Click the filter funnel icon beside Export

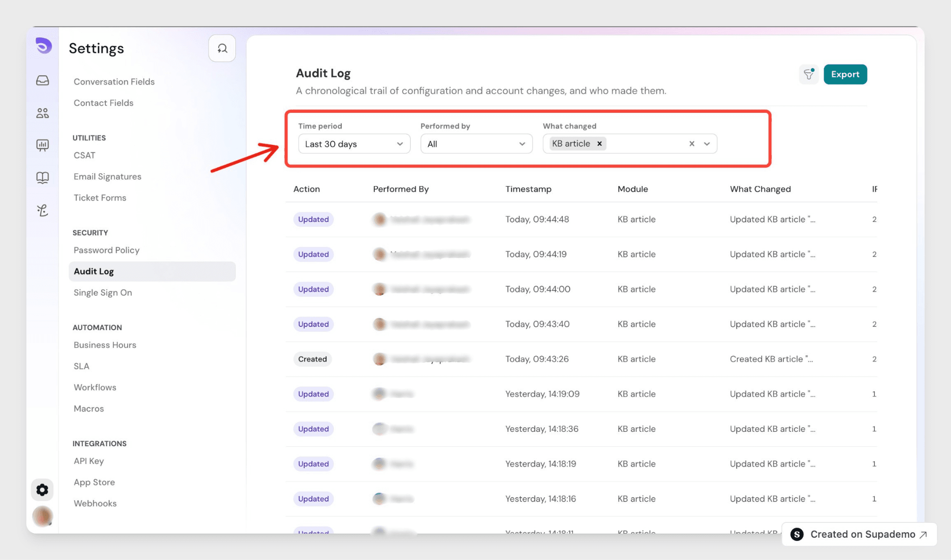tap(809, 74)
